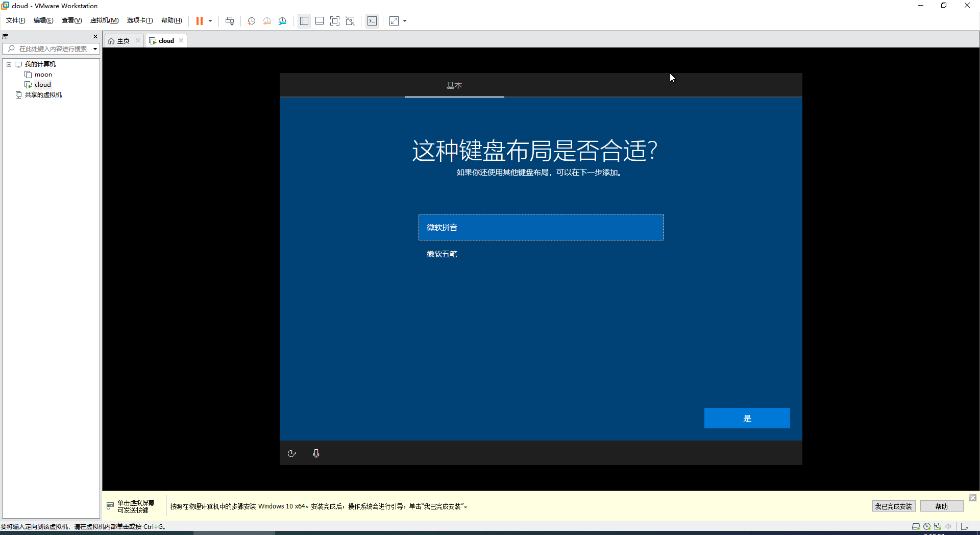
Task: Click the message log status icon
Action: [x=965, y=526]
